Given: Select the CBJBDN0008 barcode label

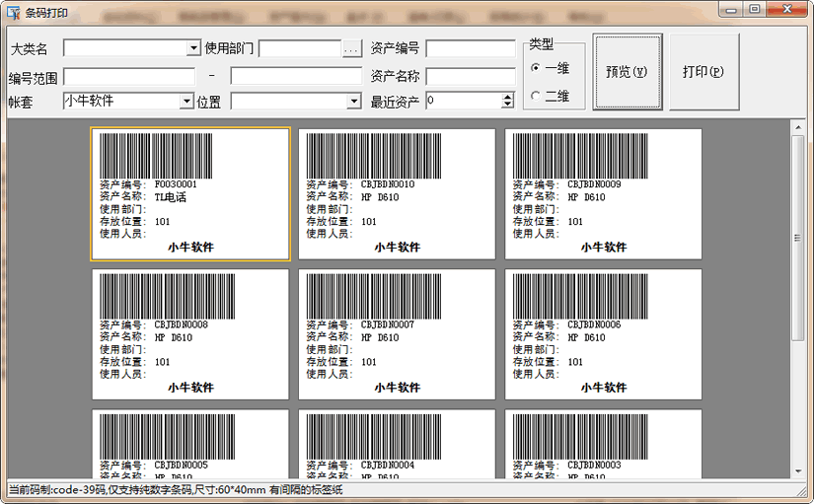Looking at the screenshot, I should coord(190,334).
